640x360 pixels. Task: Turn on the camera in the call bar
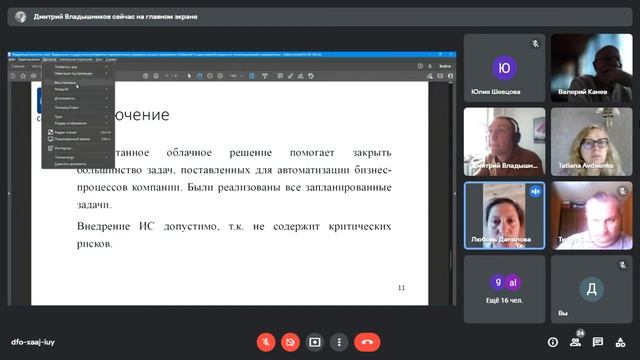tap(290, 342)
